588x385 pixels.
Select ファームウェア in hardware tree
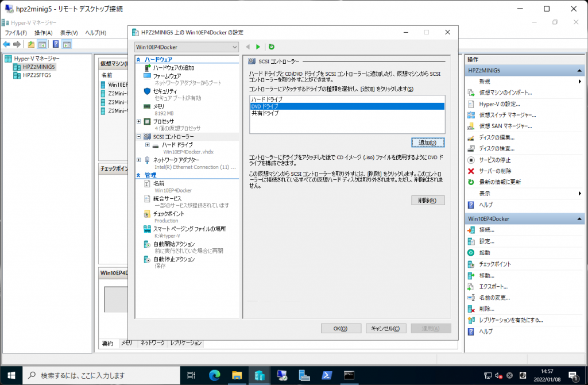coord(167,76)
